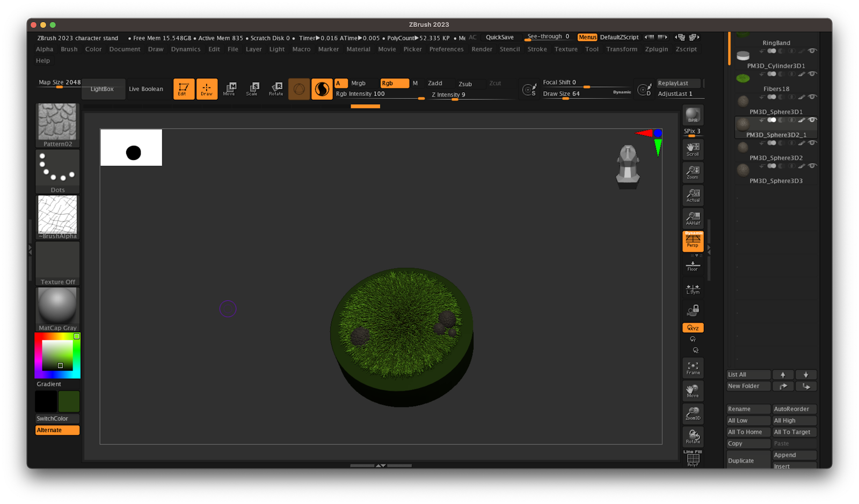
Task: Toggle the Menus button
Action: click(x=587, y=37)
